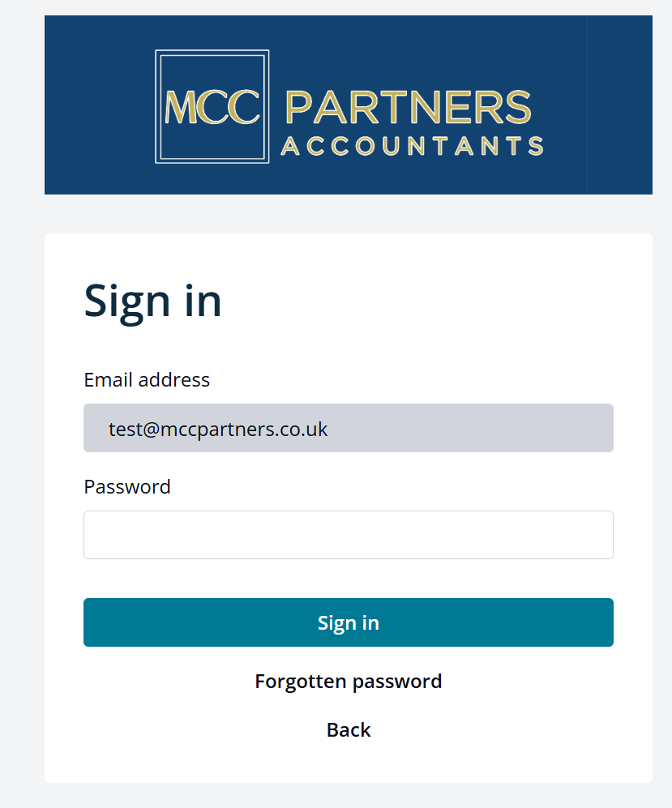This screenshot has height=808, width=672.
Task: Click the MCC square logo emblem
Action: click(x=212, y=107)
